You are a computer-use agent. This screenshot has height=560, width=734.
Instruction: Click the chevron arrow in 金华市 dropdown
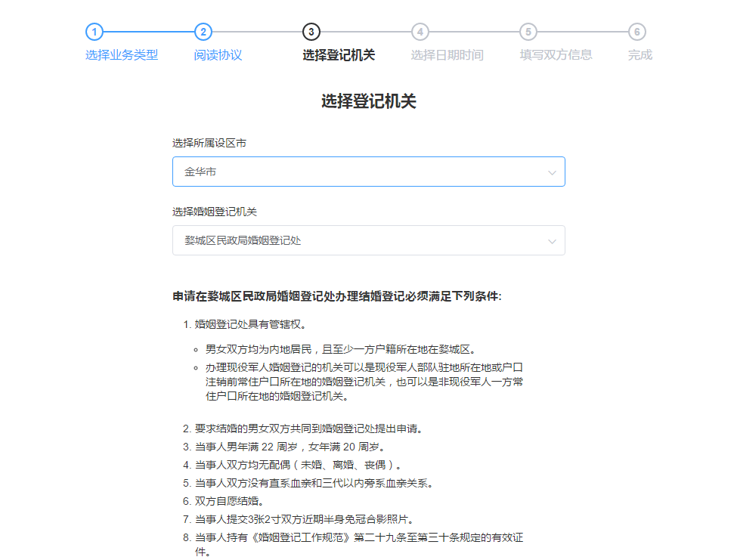coord(552,172)
